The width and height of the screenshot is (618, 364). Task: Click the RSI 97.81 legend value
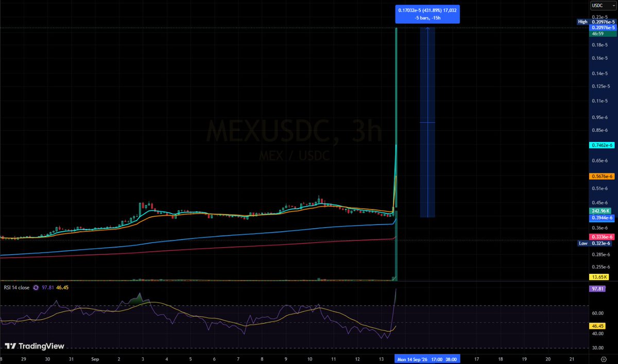point(47,287)
